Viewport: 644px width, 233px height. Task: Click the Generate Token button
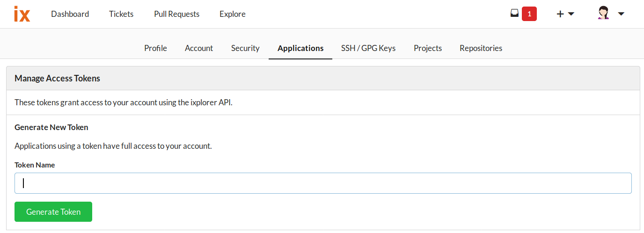[53, 212]
